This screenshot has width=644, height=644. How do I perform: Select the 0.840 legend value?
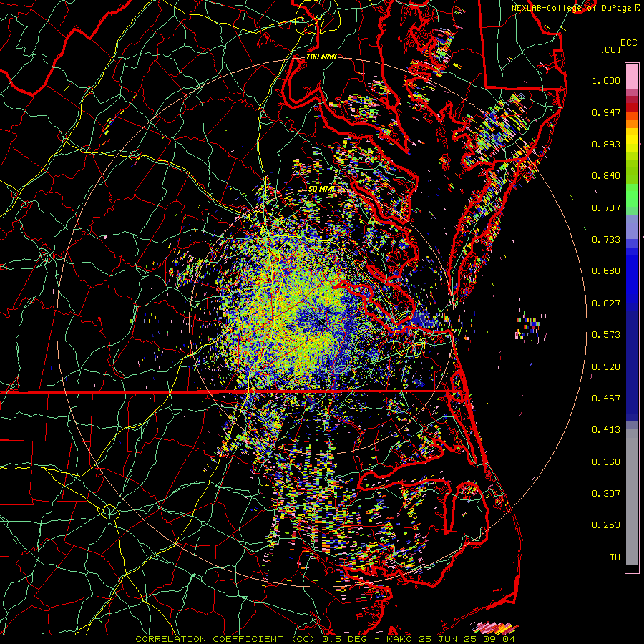point(606,176)
